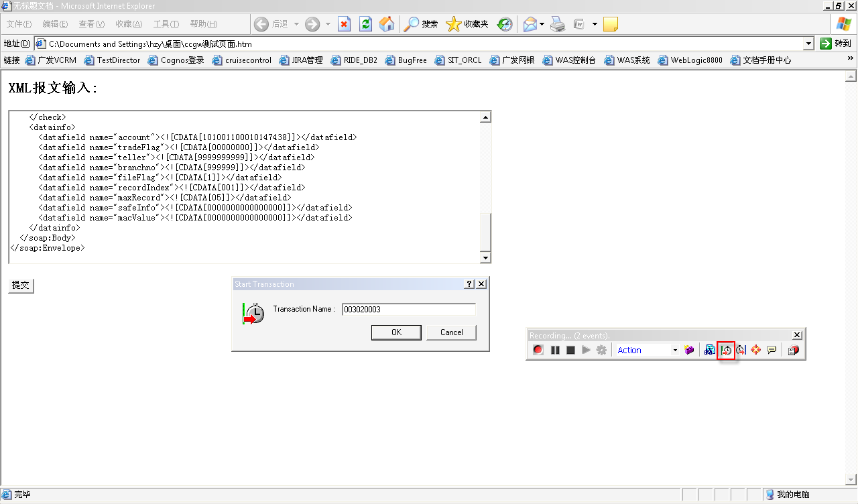Click the 转到 Go button
The height and width of the screenshot is (504, 858).
(x=836, y=44)
